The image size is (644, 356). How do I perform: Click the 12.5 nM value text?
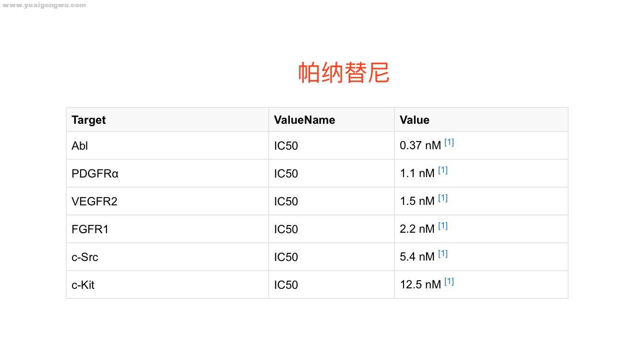(420, 285)
